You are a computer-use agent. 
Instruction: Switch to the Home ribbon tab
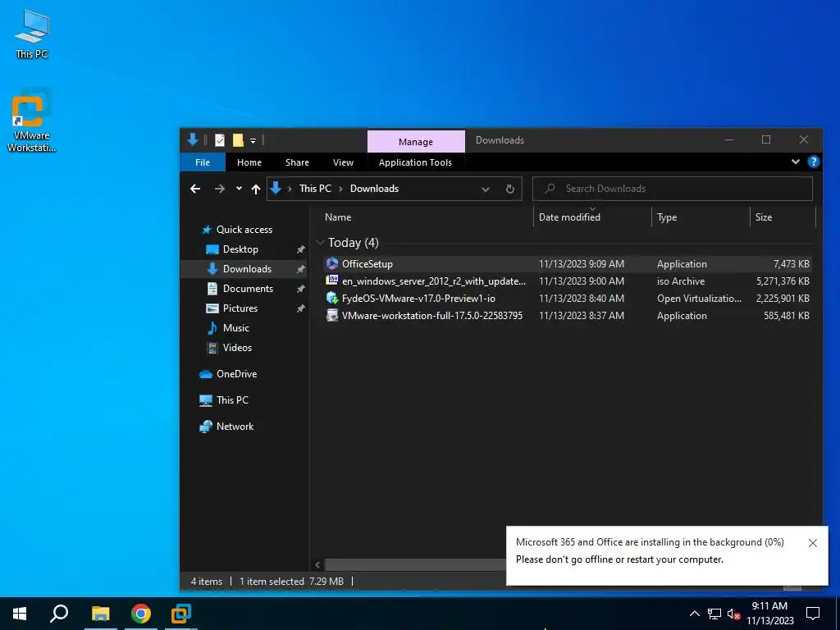(249, 162)
